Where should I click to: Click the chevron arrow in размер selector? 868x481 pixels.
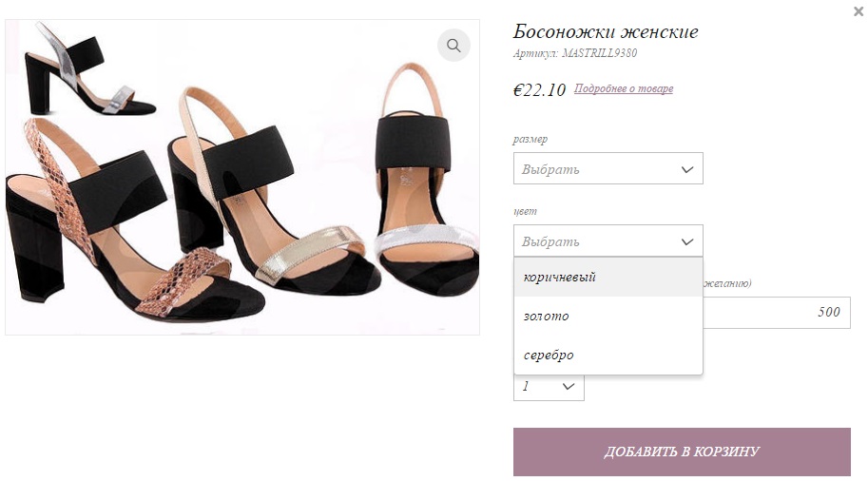[x=687, y=169]
